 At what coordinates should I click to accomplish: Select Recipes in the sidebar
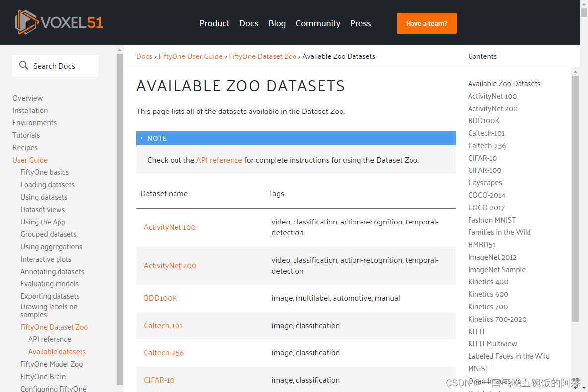click(x=25, y=147)
